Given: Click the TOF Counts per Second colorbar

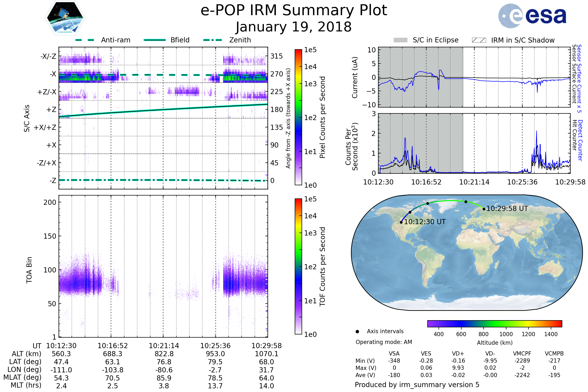Looking at the screenshot, I should (298, 267).
